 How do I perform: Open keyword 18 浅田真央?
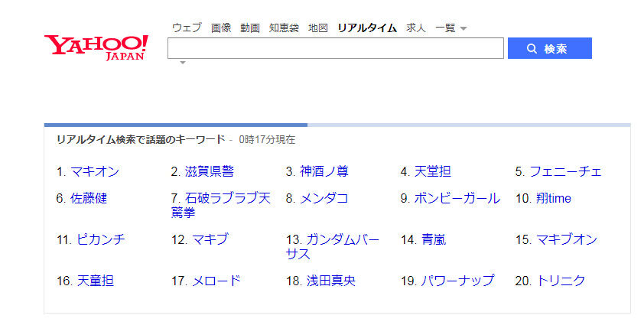tap(331, 281)
